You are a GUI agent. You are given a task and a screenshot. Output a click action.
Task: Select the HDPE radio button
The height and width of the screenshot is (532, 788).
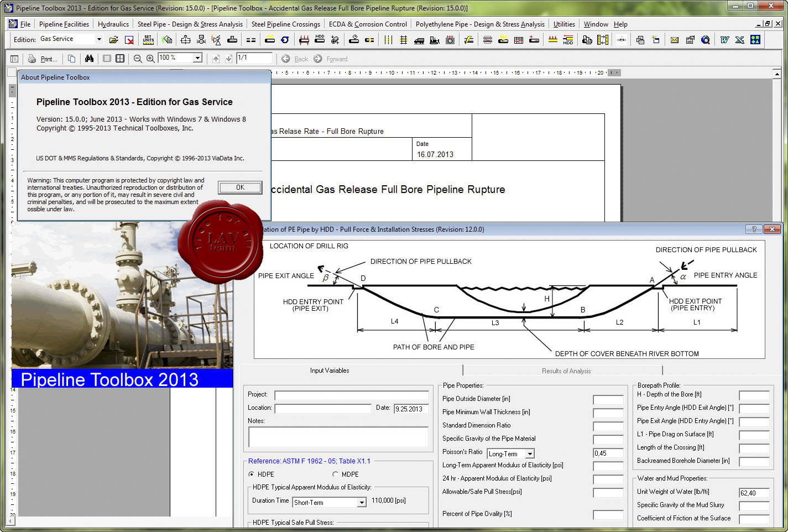(252, 474)
